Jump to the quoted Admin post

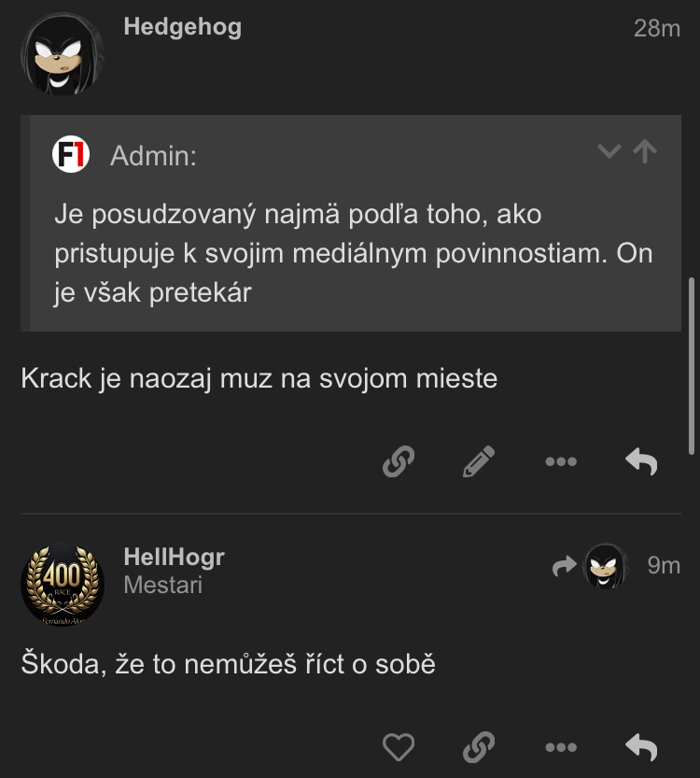coord(645,151)
